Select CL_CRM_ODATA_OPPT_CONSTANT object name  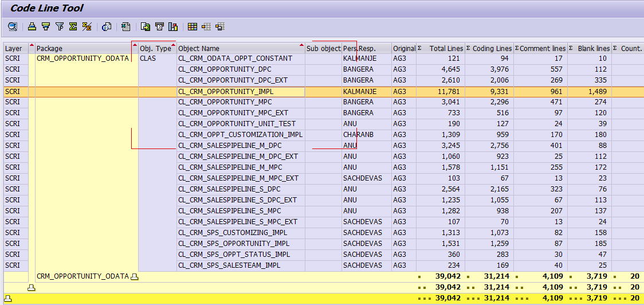coord(235,59)
